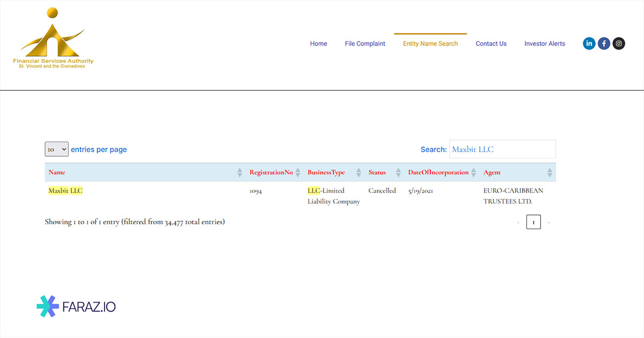644x338 pixels.
Task: Open the Contact Us page
Action: point(491,44)
